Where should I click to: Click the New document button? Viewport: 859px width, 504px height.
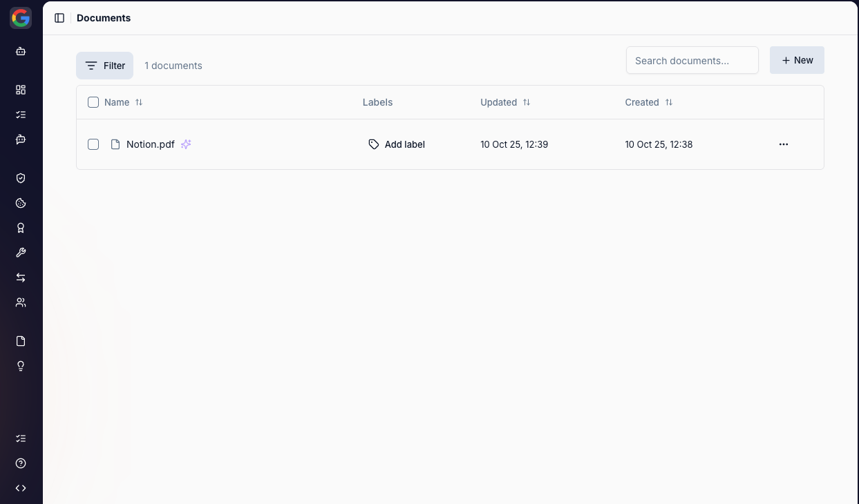point(797,60)
